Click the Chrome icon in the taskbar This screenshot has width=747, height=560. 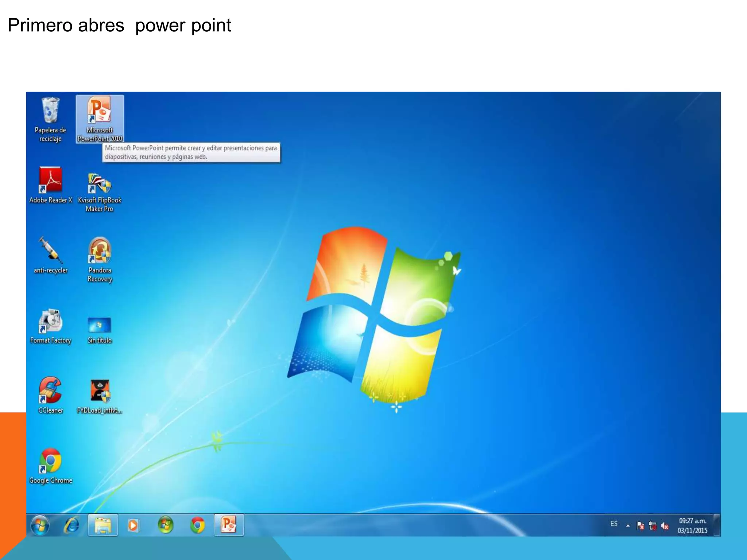tap(197, 525)
